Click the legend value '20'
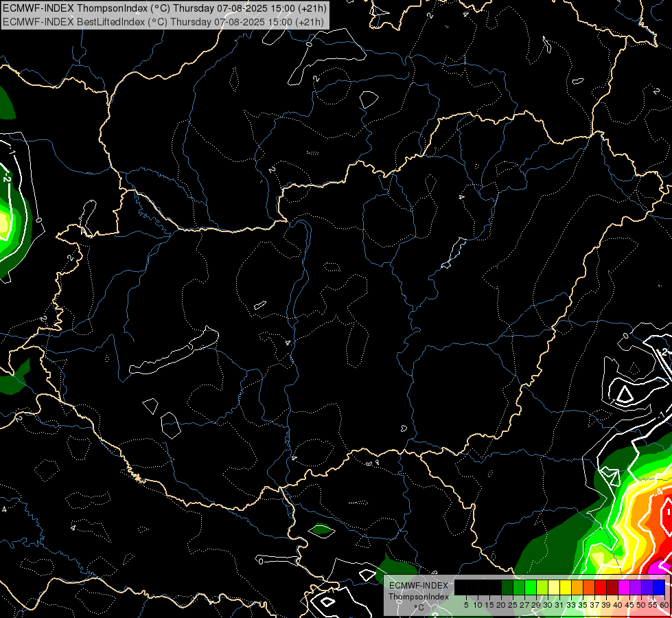Viewport: 672px width, 618px height. tap(501, 605)
